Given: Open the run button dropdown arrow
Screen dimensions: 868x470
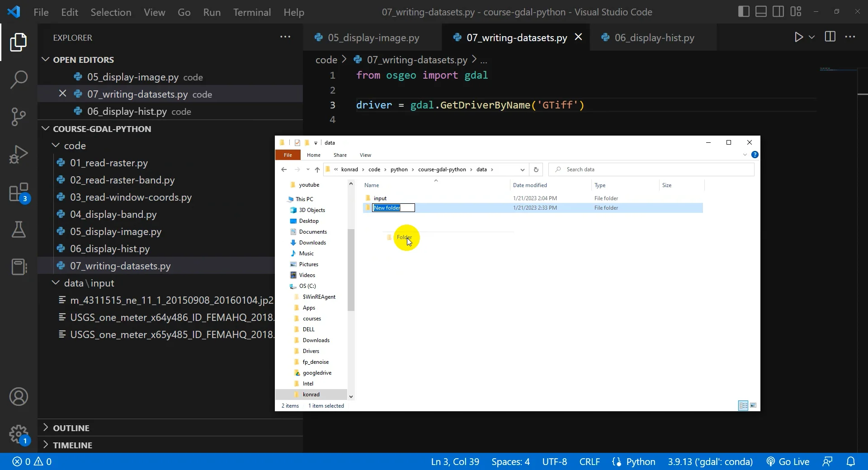Looking at the screenshot, I should coord(811,37).
